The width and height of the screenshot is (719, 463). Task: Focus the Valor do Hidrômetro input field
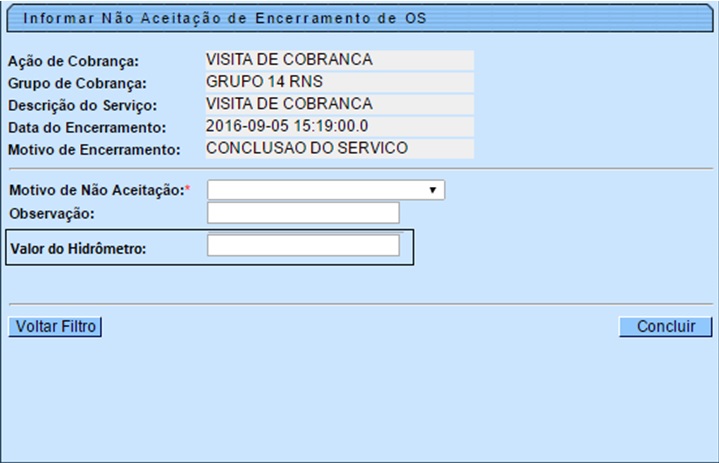(x=302, y=246)
